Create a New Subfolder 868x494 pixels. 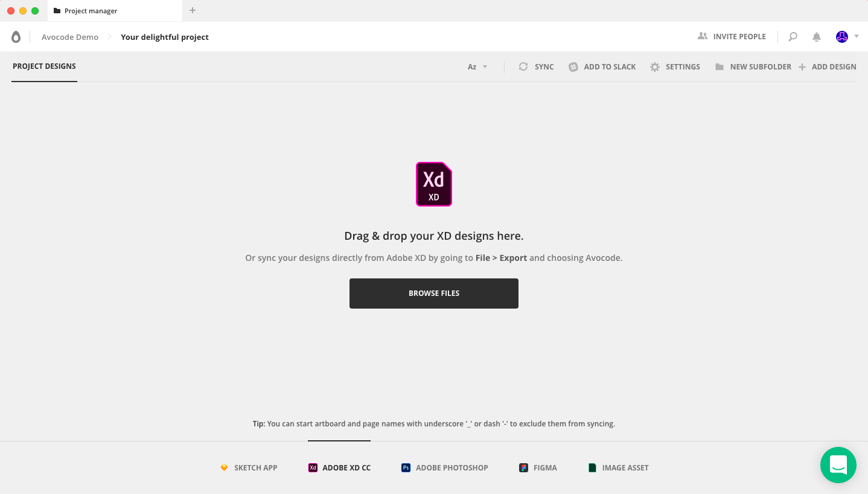click(x=753, y=67)
